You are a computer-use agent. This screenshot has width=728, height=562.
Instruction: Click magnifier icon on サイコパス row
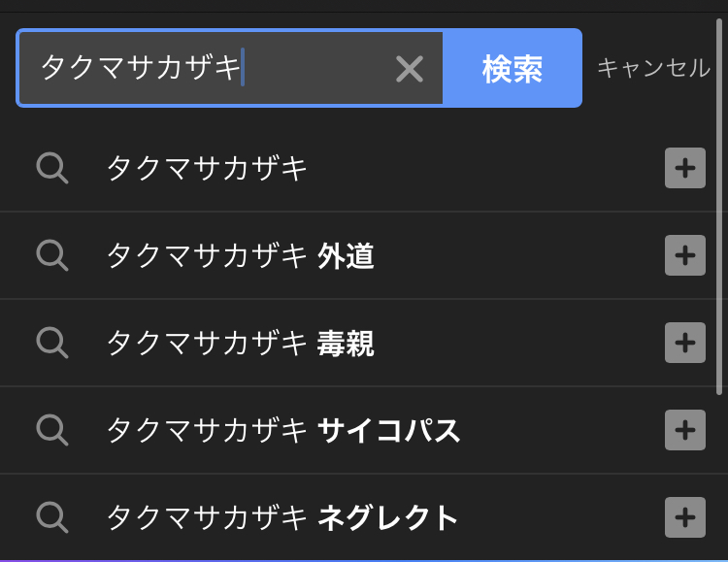[x=51, y=430]
